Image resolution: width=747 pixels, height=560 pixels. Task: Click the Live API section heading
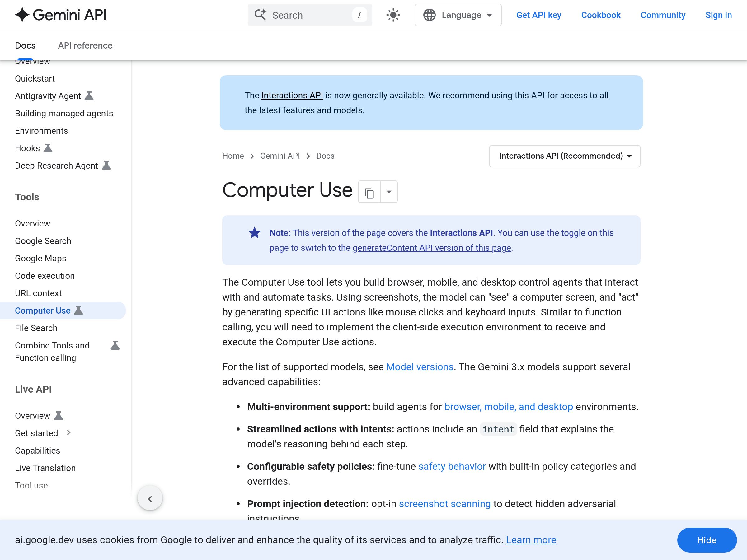[x=33, y=389]
